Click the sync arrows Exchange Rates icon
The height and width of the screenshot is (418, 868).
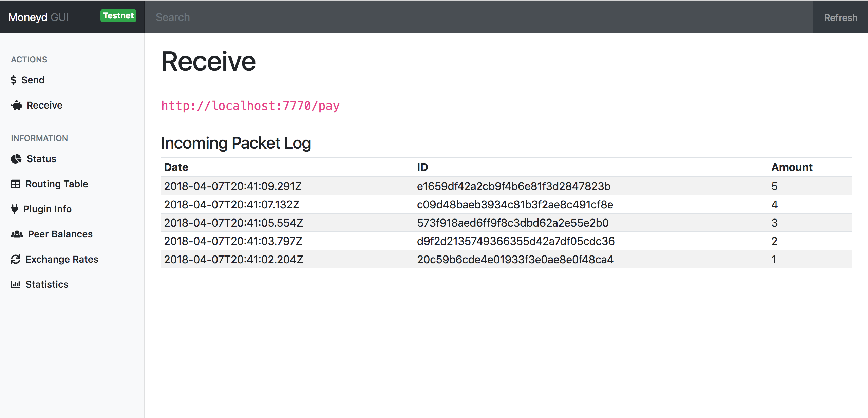click(x=16, y=259)
